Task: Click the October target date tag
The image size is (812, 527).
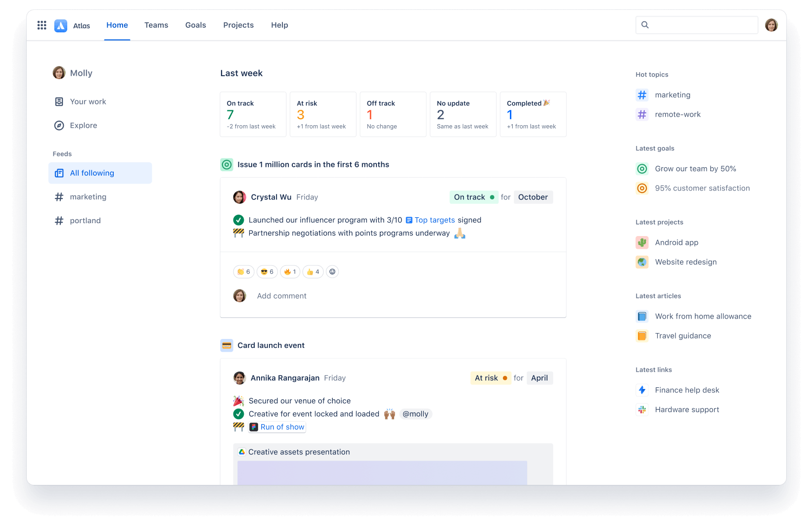Action: pos(533,197)
